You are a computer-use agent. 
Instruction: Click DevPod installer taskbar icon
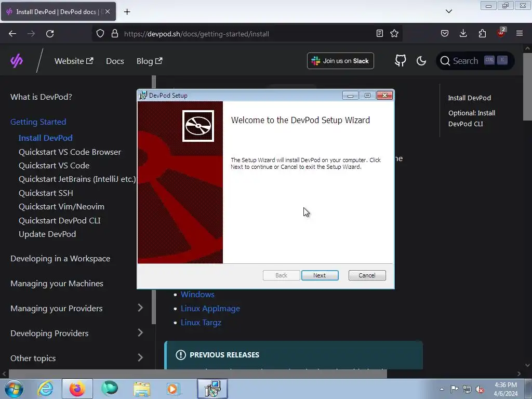[212, 389]
